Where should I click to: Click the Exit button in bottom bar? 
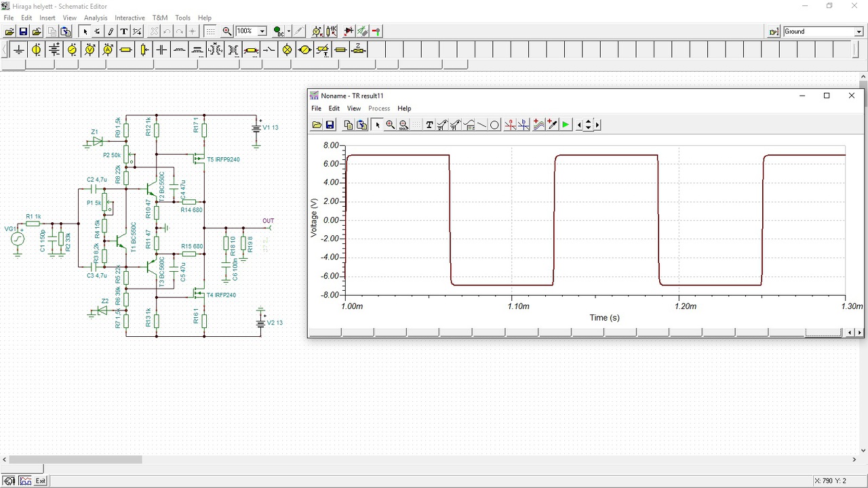click(x=41, y=481)
